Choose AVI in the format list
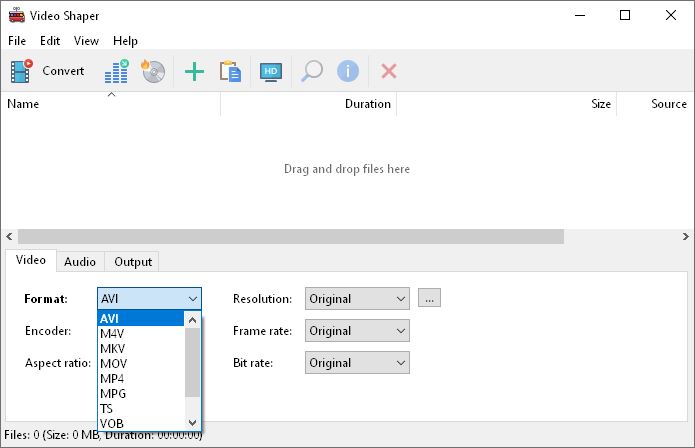The height and width of the screenshot is (448, 695). pyautogui.click(x=141, y=319)
